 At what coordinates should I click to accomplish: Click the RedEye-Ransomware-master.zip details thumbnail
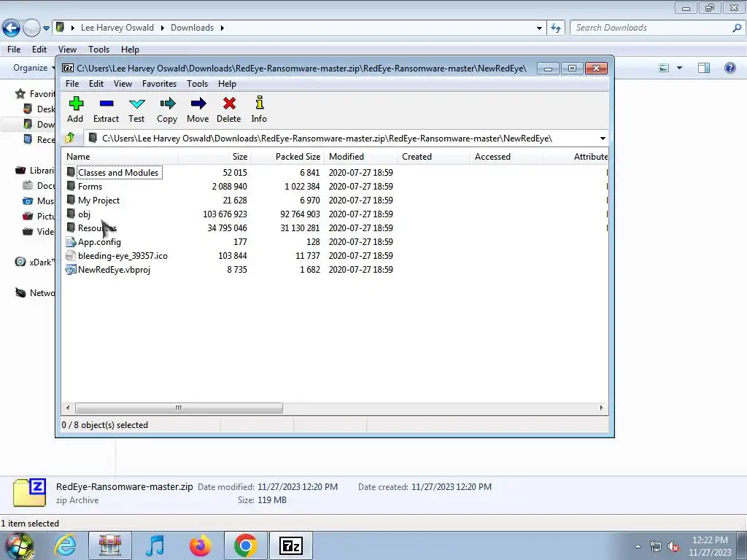[29, 494]
